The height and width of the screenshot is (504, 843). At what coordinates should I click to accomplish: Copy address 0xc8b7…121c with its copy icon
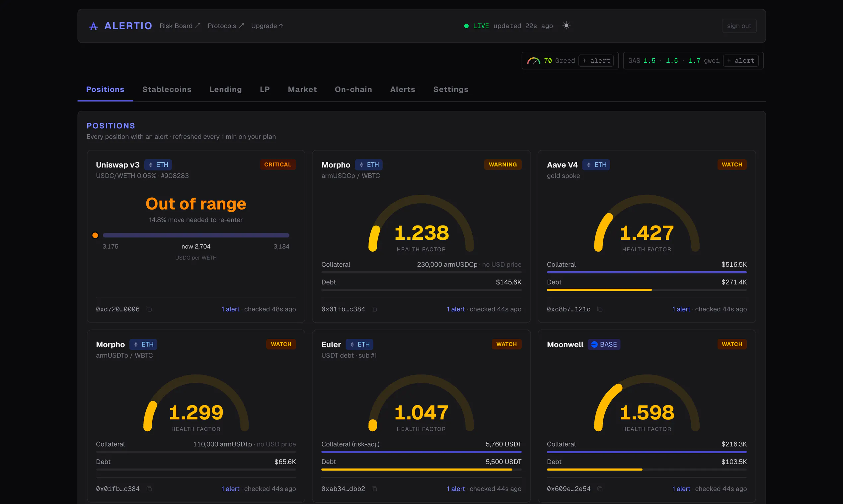600,309
